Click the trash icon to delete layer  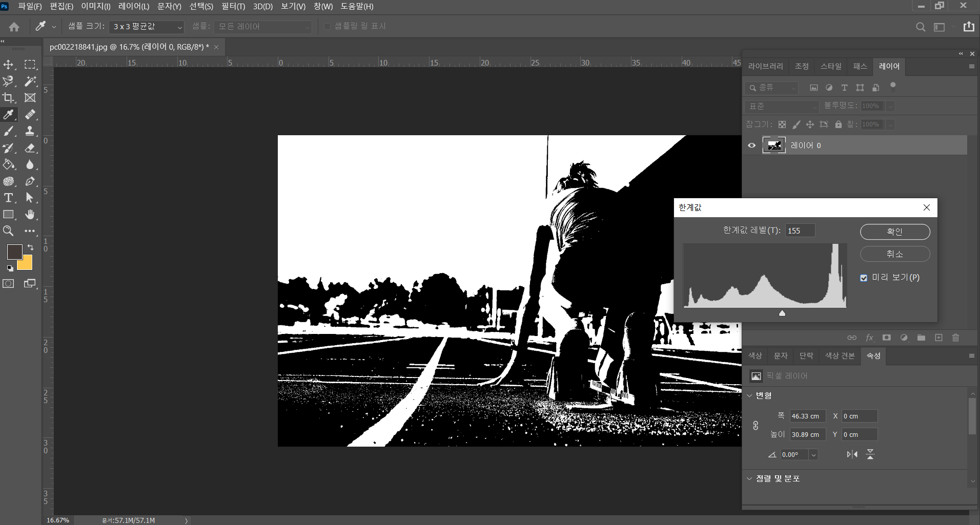pos(955,338)
